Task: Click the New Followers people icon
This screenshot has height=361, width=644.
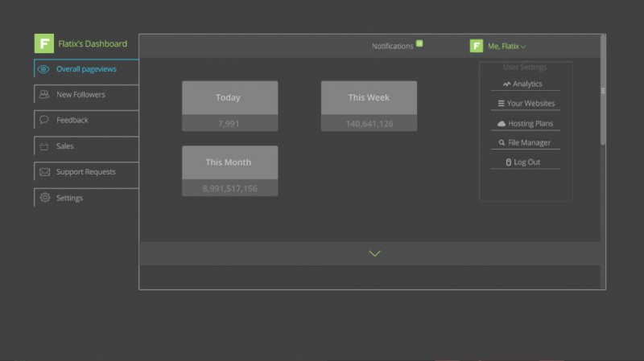Action: pos(44,95)
